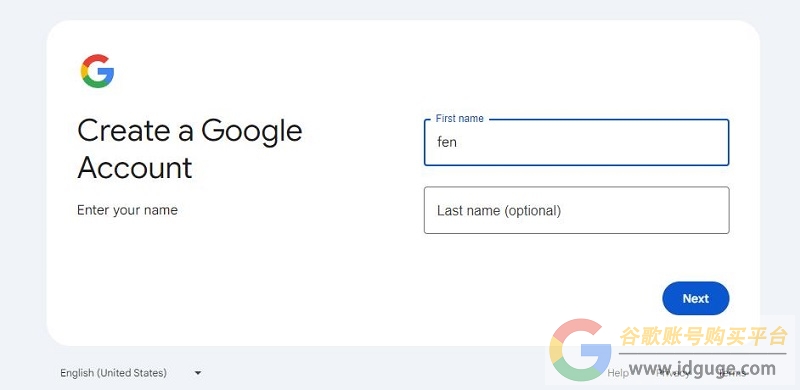Screen dimensions: 800x390
Task: Expand the language list using the caret arrow
Action: (x=198, y=373)
